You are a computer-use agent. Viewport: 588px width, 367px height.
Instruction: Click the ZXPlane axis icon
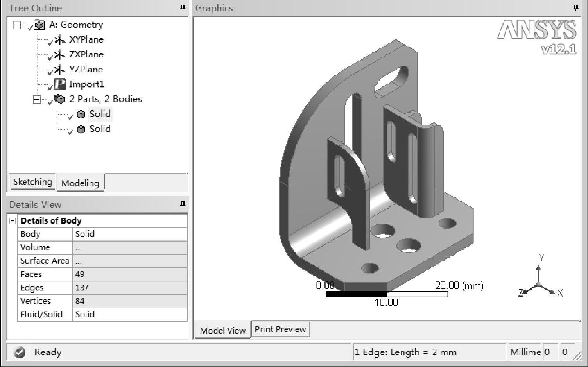pos(59,54)
